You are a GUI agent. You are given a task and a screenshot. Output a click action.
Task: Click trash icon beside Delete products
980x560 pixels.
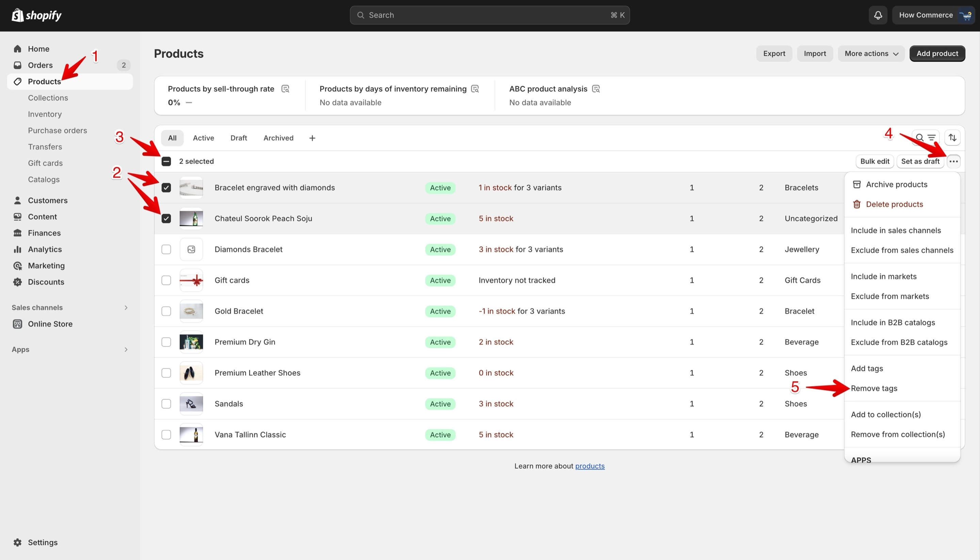click(857, 204)
